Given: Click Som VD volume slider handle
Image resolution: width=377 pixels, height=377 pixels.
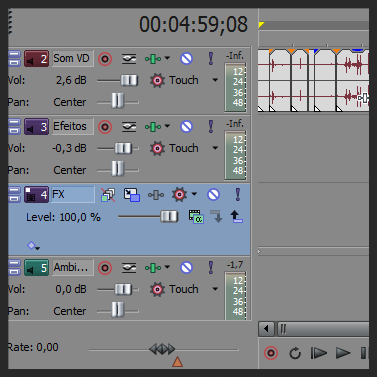Looking at the screenshot, I should click(129, 80).
